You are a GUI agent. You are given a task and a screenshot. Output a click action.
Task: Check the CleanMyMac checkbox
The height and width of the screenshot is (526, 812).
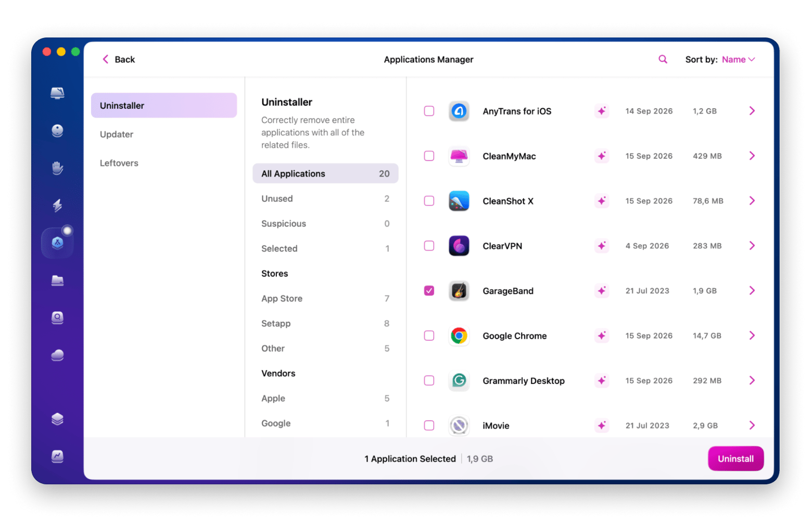pos(429,156)
